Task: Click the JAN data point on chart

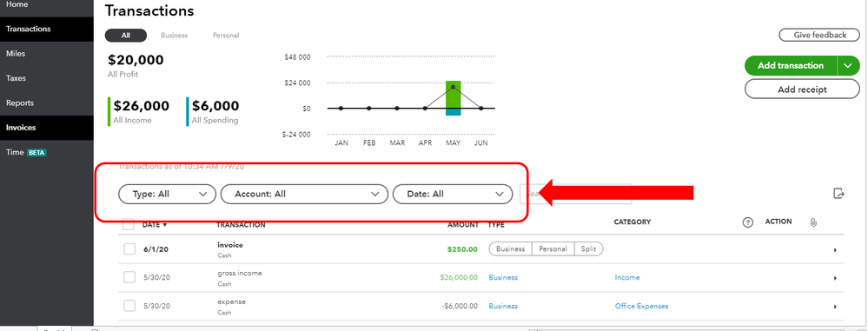Action: 341,109
